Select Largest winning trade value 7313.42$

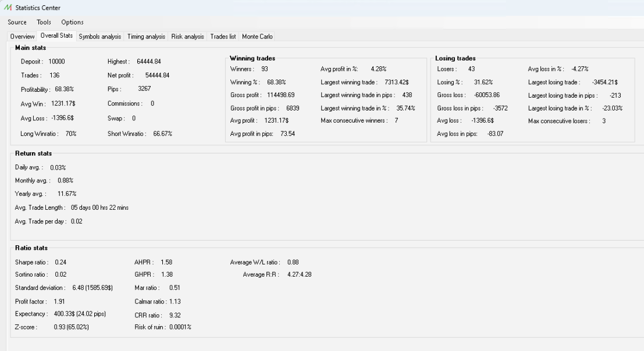pyautogui.click(x=397, y=83)
